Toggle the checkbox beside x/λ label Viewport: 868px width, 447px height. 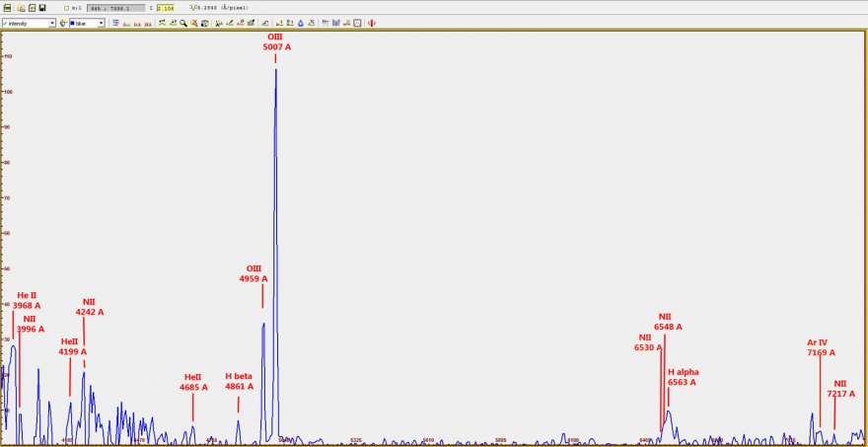click(67, 8)
